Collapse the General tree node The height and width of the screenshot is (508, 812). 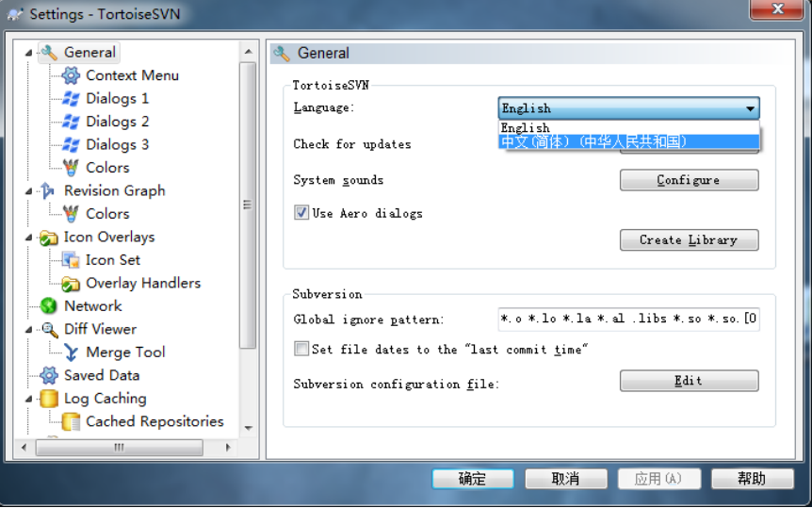coord(29,53)
